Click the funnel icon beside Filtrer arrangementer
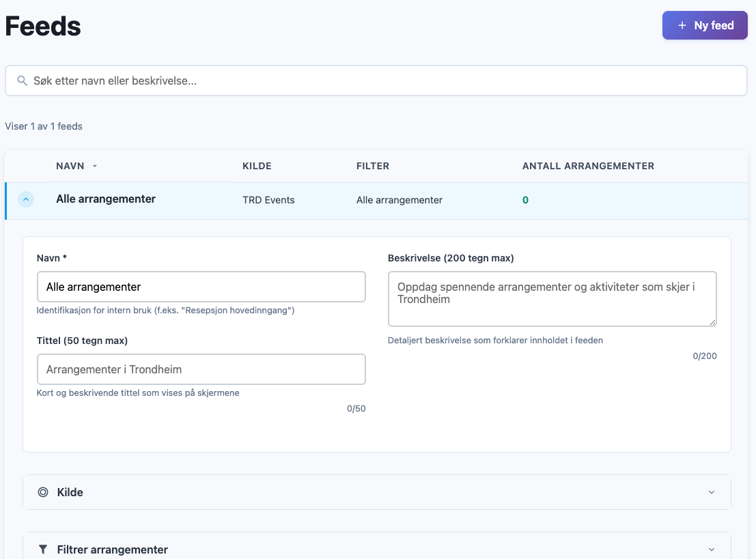The height and width of the screenshot is (559, 756). pyautogui.click(x=43, y=549)
